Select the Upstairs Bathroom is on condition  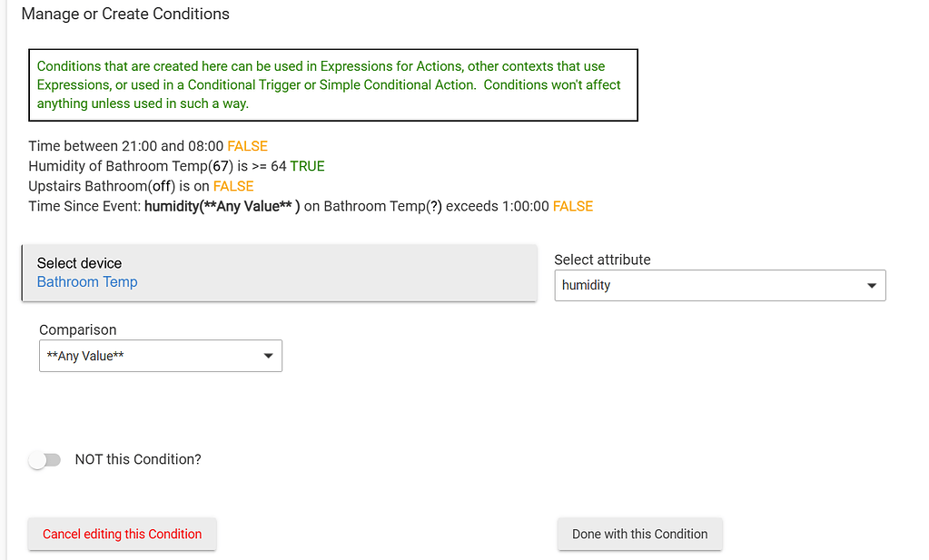tap(120, 186)
